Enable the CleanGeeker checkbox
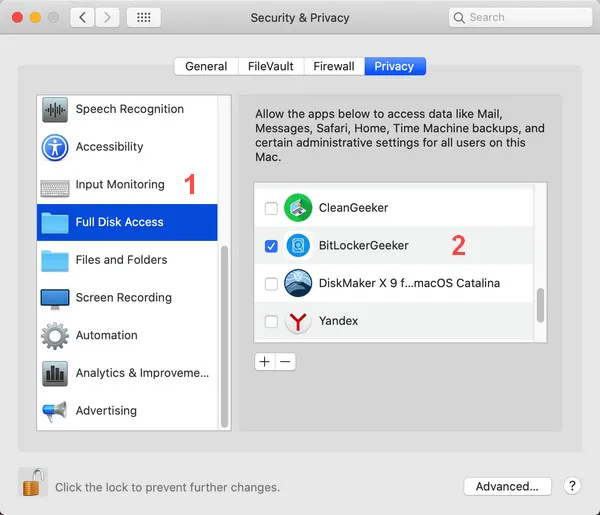This screenshot has height=515, width=600. click(x=270, y=208)
